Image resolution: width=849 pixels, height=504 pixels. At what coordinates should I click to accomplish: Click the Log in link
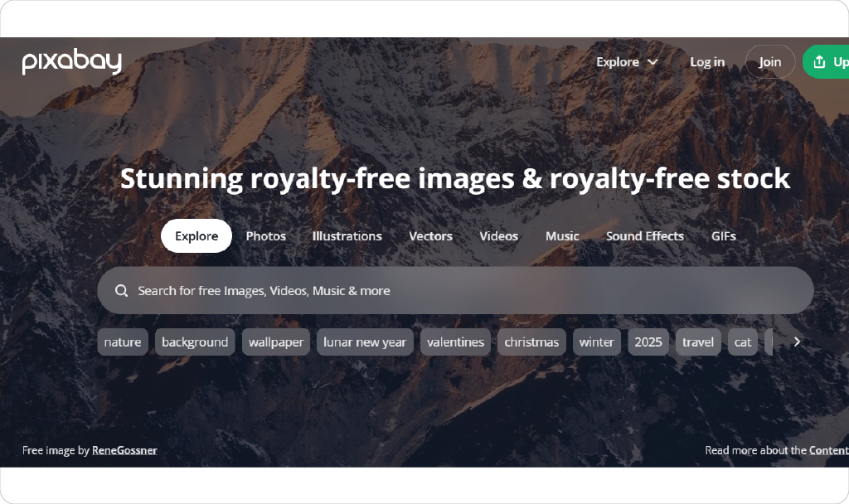(707, 62)
